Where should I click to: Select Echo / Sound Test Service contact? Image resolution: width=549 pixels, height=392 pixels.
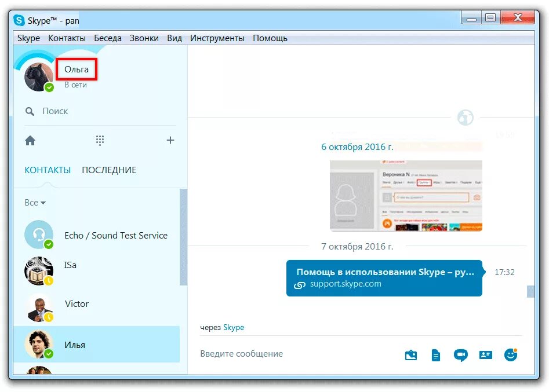116,236
